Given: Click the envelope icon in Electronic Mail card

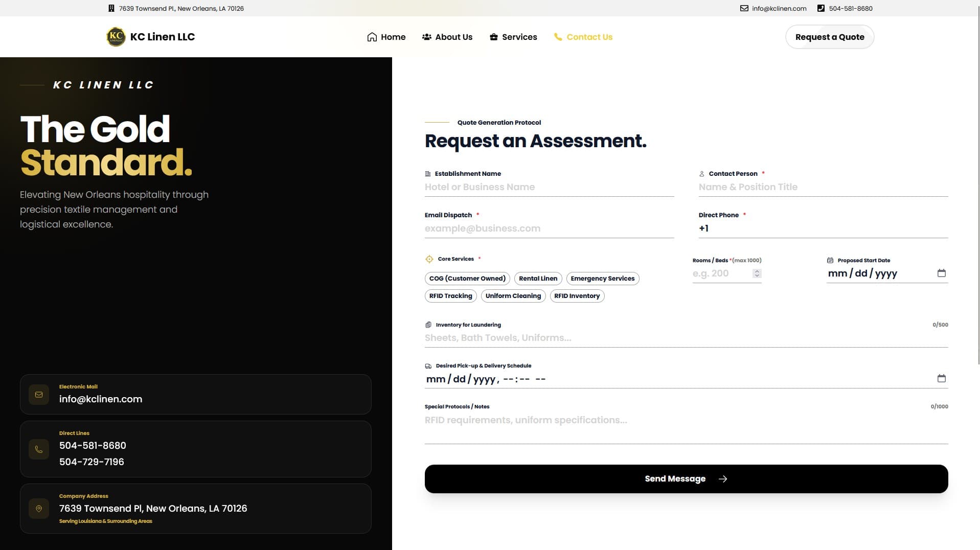Looking at the screenshot, I should (x=39, y=394).
